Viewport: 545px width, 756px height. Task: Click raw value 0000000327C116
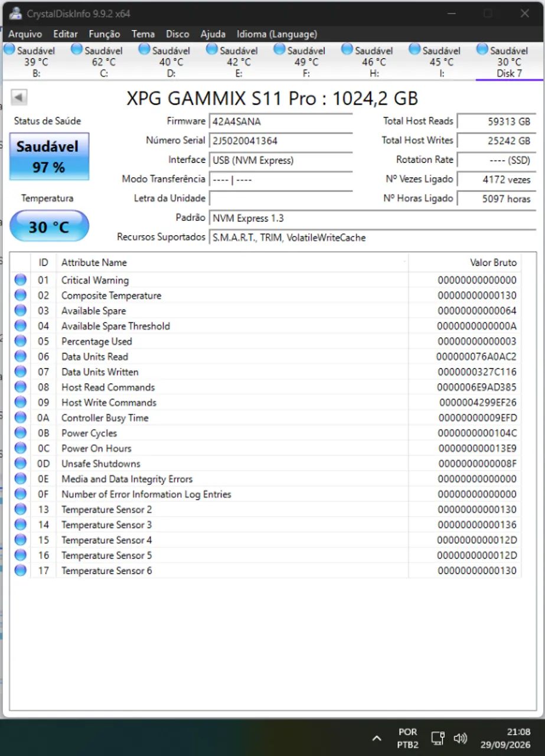pyautogui.click(x=477, y=372)
